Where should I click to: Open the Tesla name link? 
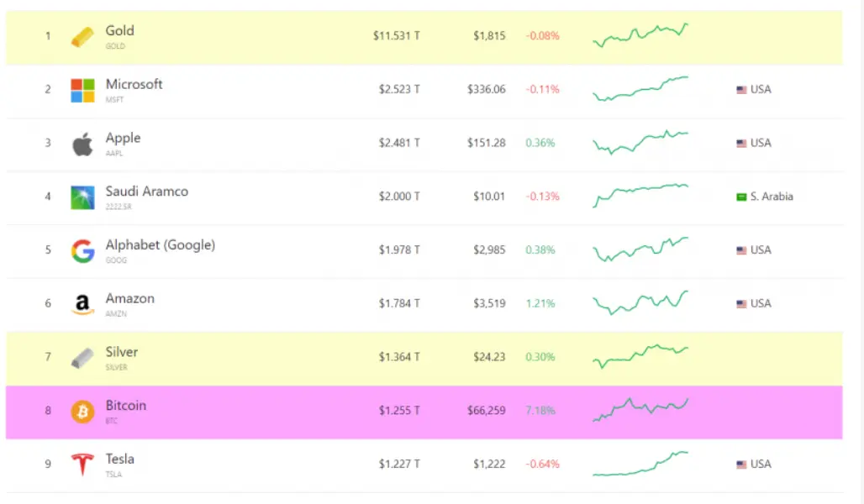pos(119,459)
